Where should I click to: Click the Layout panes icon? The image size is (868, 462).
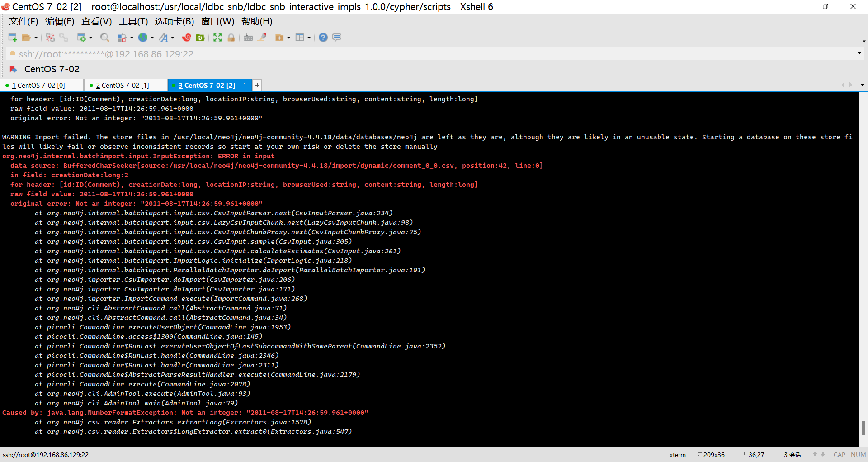pos(300,38)
